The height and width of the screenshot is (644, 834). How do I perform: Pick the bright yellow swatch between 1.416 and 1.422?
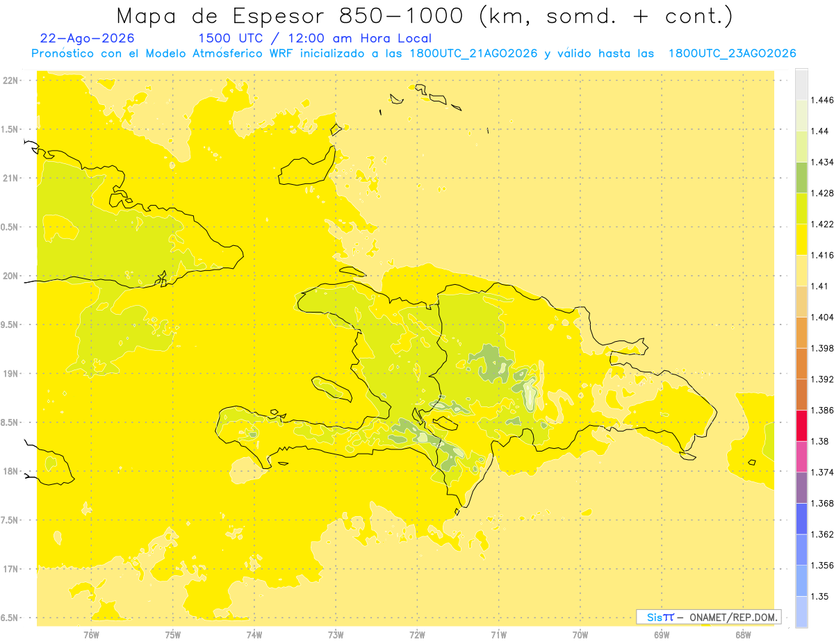[801, 240]
